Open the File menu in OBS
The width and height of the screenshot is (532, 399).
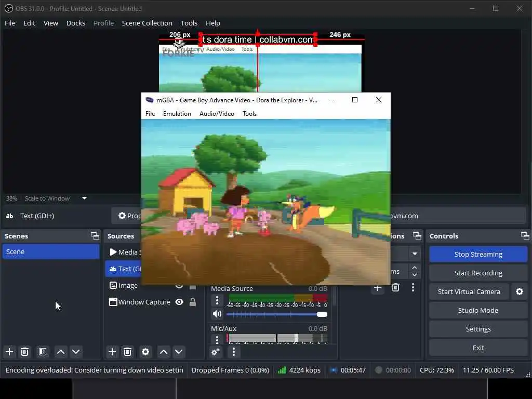[x=10, y=23]
